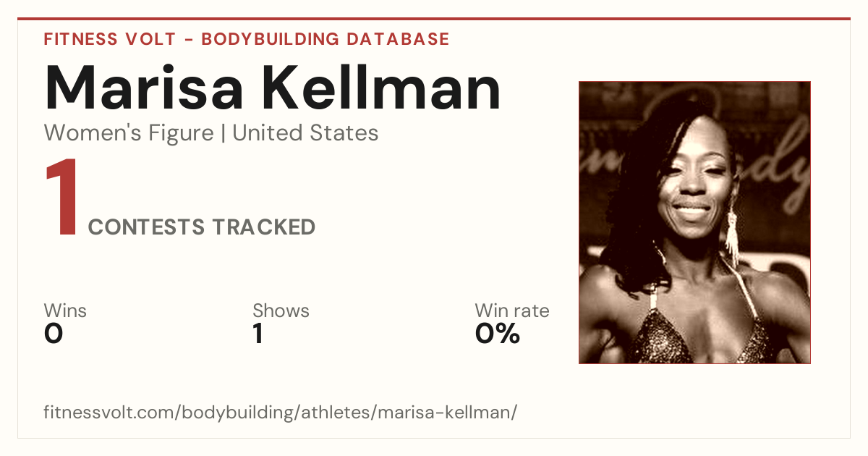Select the Shows value 1
The image size is (868, 456).
[x=258, y=334]
